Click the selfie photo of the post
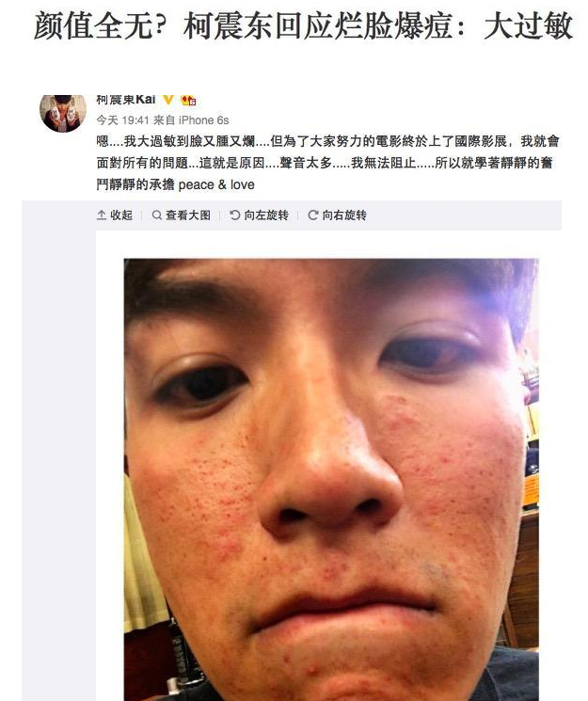 [331, 479]
